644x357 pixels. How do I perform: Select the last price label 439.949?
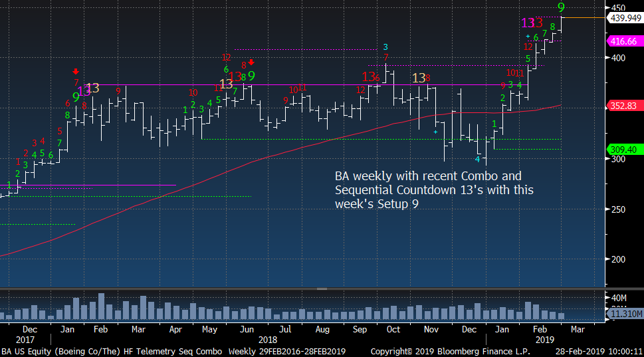[x=625, y=18]
